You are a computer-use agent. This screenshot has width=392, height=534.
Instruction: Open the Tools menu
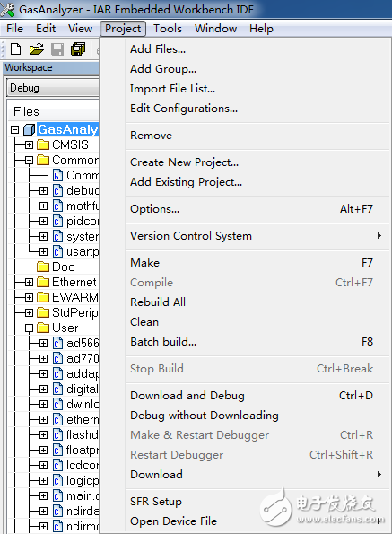click(x=168, y=29)
